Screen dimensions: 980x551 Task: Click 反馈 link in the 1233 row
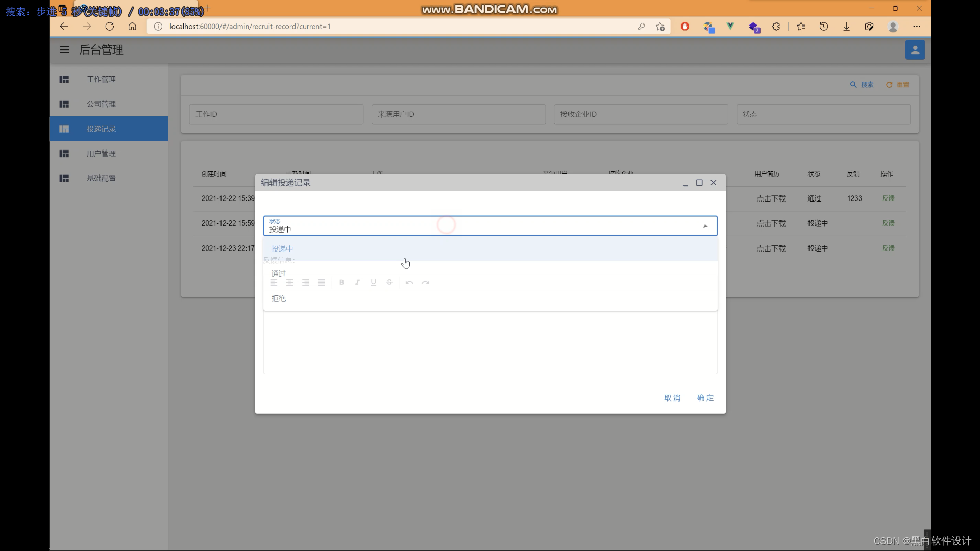tap(888, 198)
